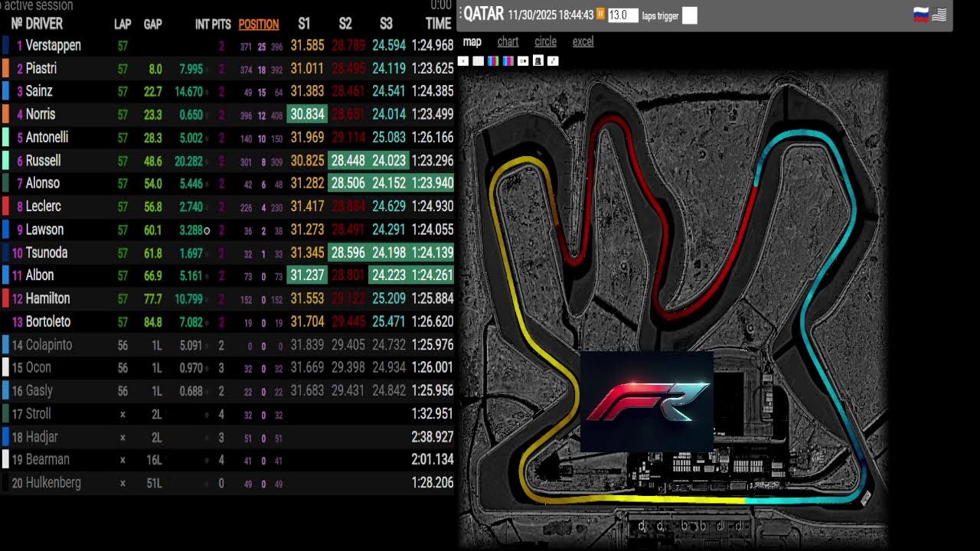Select driver Alonso in the timing table
Screen dimensions: 980x551
pyautogui.click(x=43, y=183)
